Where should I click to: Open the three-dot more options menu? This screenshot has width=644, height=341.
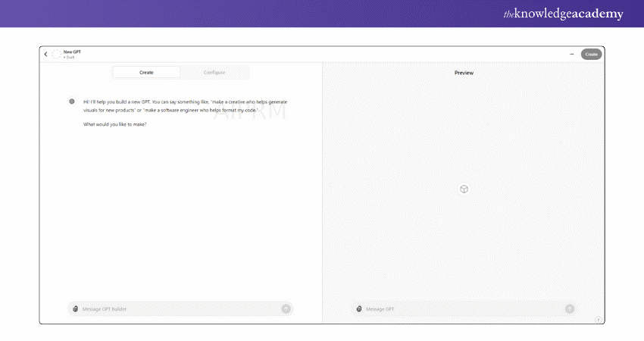coord(572,54)
